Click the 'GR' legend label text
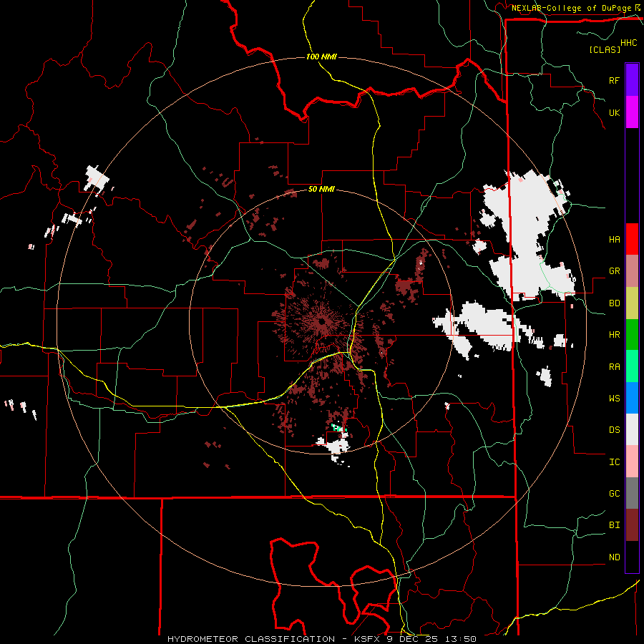This screenshot has width=644, height=644. click(614, 271)
